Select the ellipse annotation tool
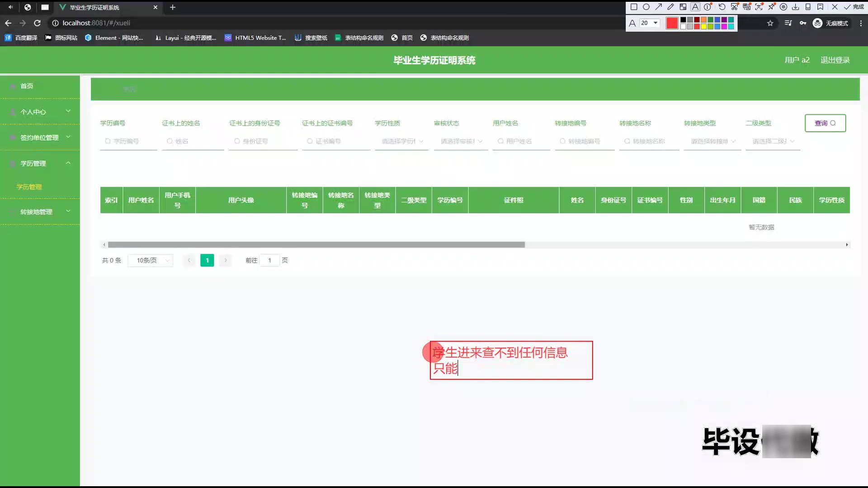The image size is (868, 488). pos(646,7)
